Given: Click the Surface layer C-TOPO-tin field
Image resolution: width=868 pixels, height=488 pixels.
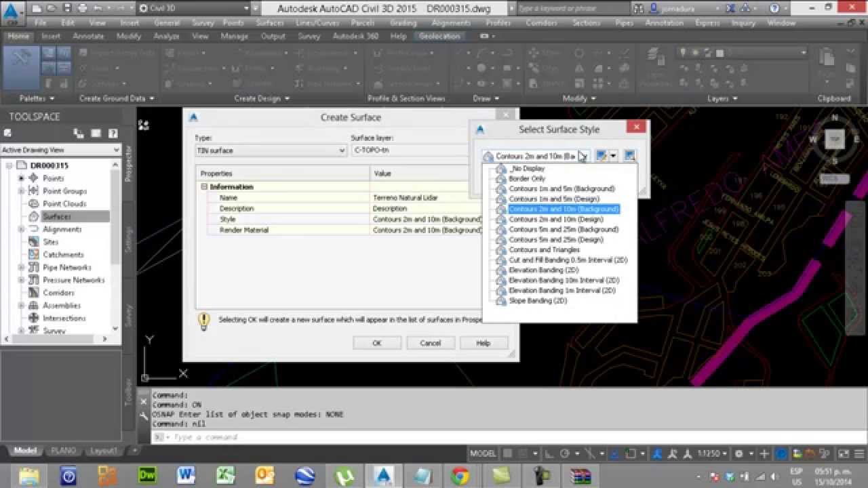Looking at the screenshot, I should point(410,150).
